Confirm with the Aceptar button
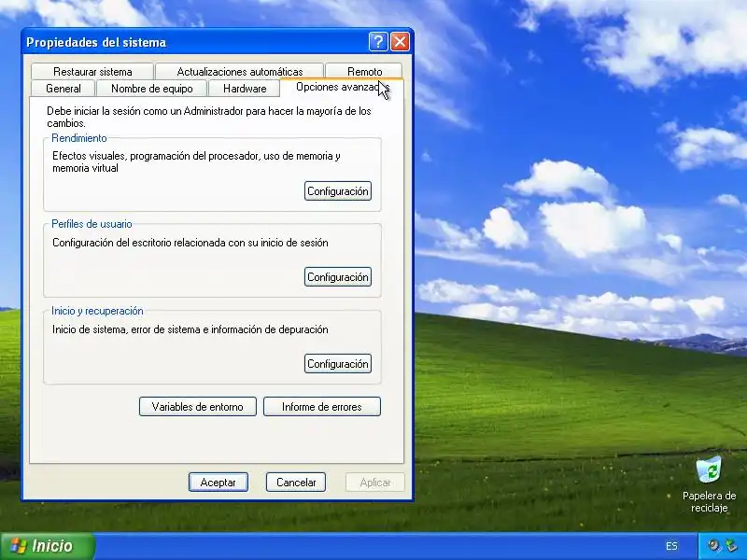 point(218,483)
